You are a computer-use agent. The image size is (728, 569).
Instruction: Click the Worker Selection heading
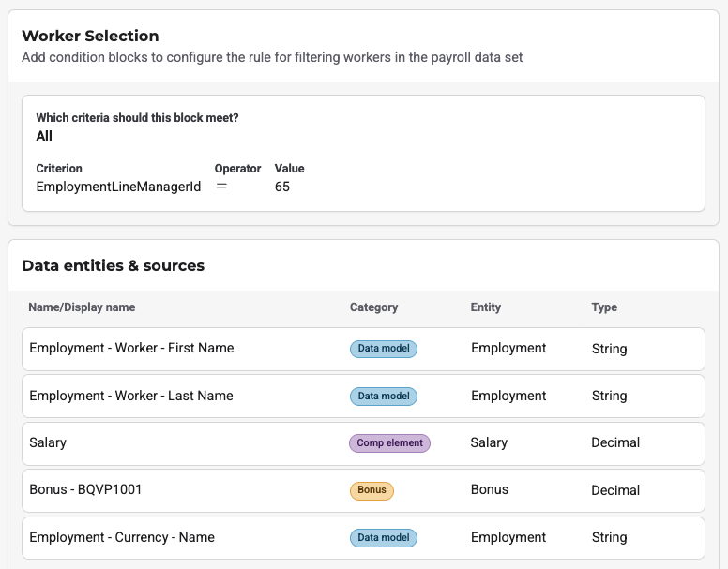[90, 37]
